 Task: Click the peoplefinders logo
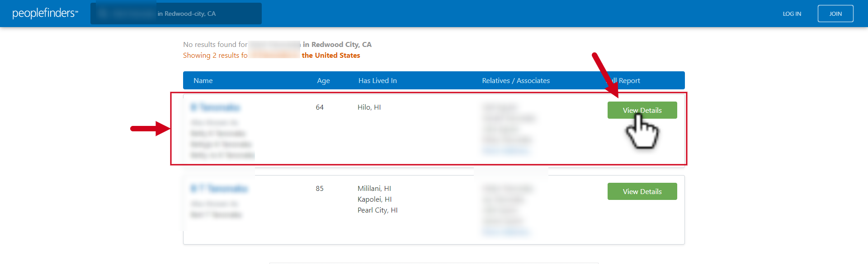45,13
